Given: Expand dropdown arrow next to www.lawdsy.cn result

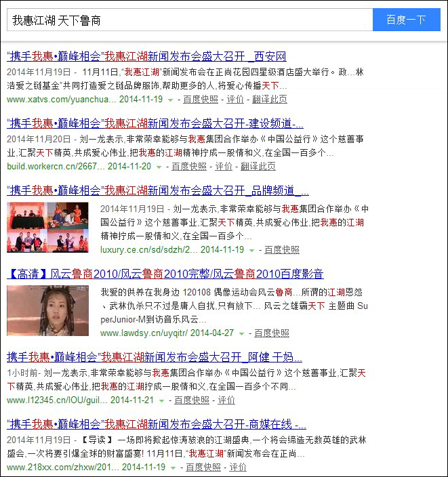Looking at the screenshot, I should pos(242,334).
